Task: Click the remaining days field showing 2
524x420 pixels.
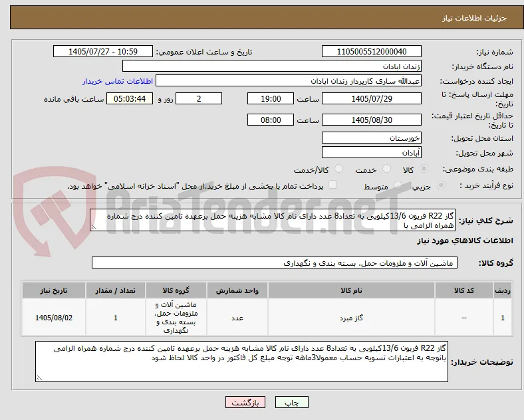Action: coord(199,99)
